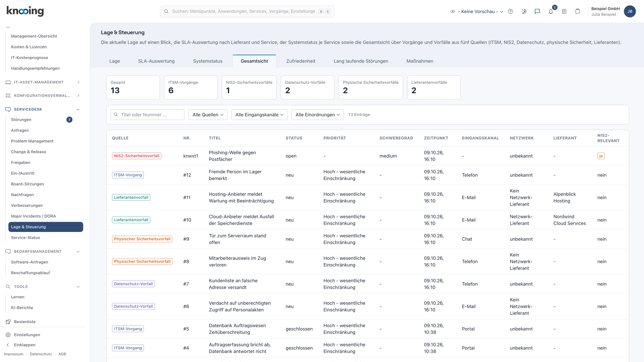644x362 pixels.
Task: Click the Tools magnifier icon in sidebar
Action: 8,287
